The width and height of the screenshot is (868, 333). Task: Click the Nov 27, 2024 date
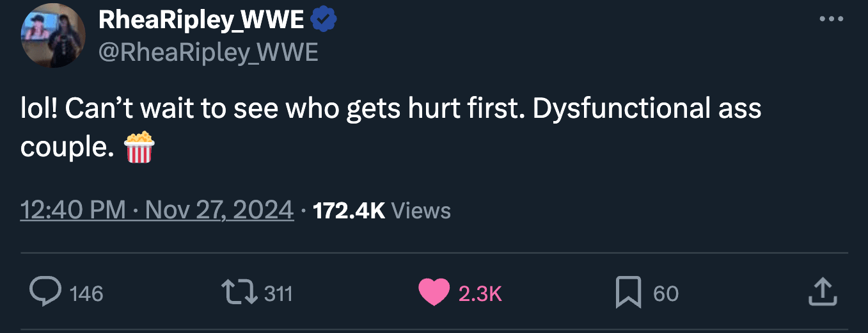219,210
